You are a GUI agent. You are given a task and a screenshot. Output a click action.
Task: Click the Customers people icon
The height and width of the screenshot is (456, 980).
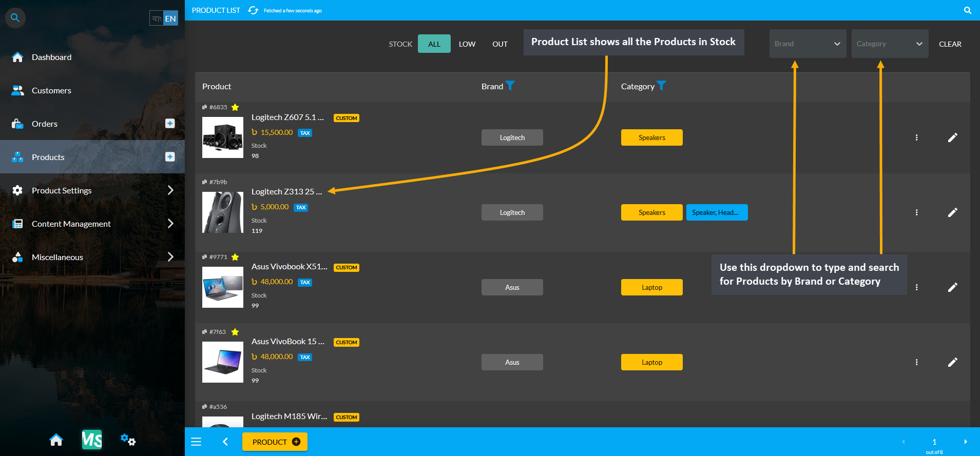(17, 90)
